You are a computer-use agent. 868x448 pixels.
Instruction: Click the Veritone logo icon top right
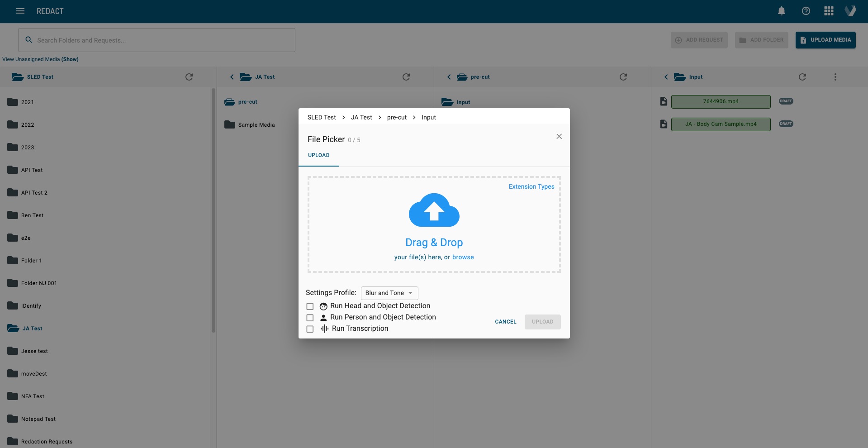(851, 11)
